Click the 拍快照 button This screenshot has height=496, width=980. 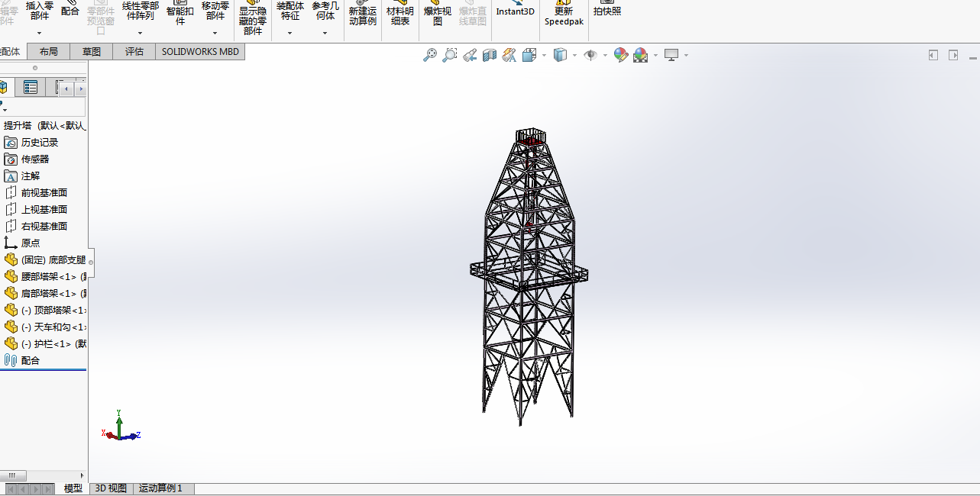coord(607,9)
